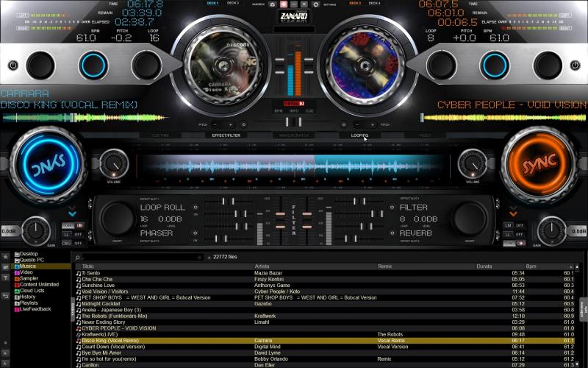The image size is (588, 368).
Task: Click the left deck gain knob
Action: pyautogui.click(x=36, y=231)
